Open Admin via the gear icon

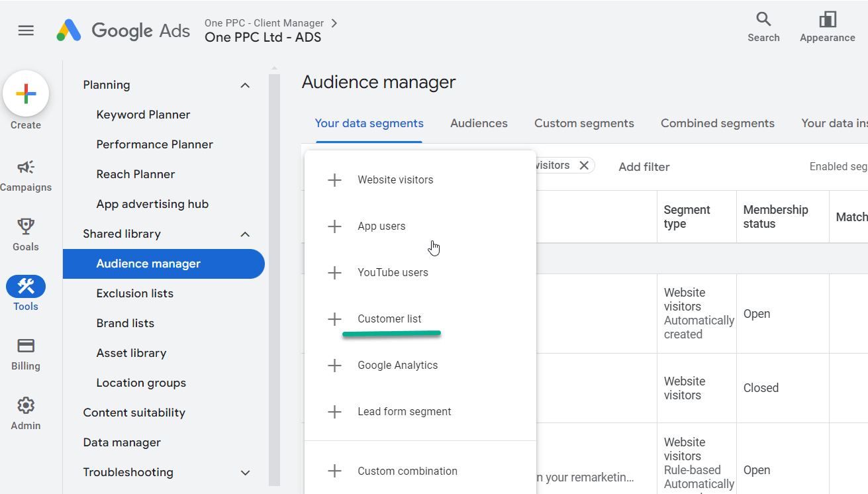[26, 406]
